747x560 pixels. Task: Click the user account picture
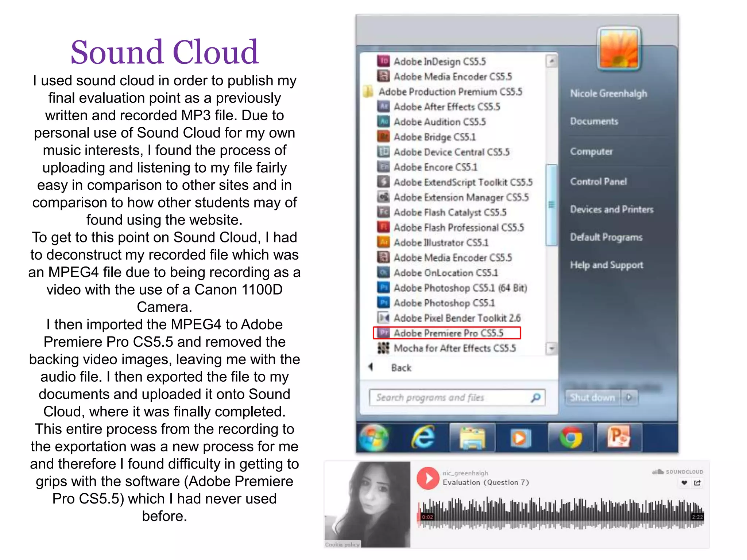[x=619, y=48]
